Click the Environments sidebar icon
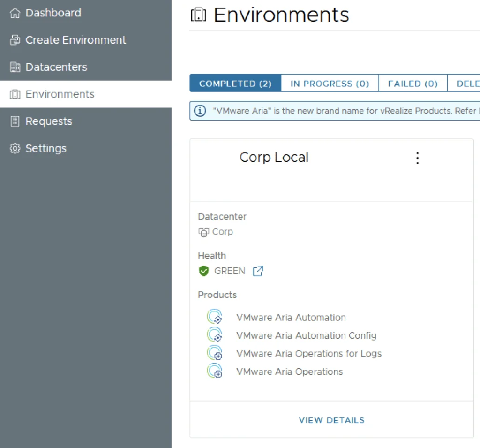Image resolution: width=480 pixels, height=448 pixels. click(15, 94)
